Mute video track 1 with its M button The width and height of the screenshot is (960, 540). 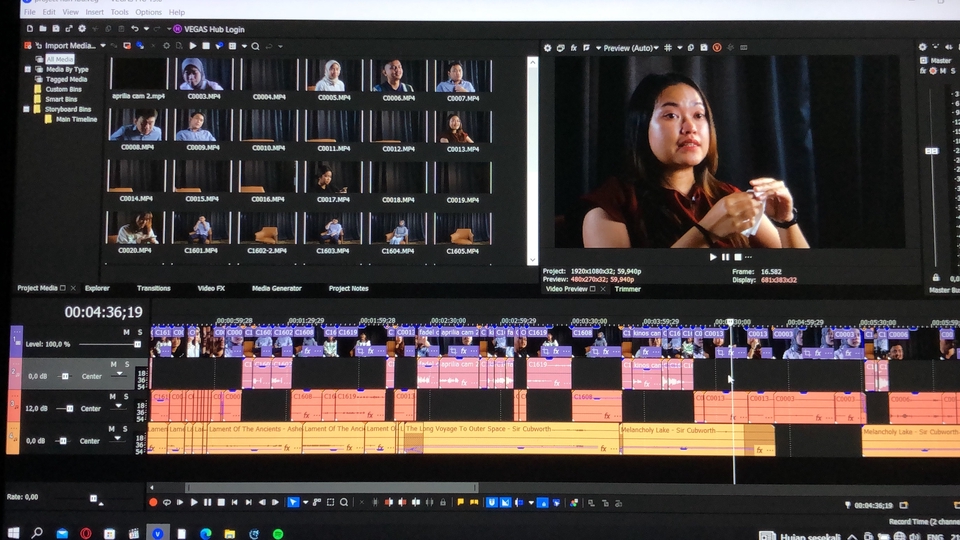pyautogui.click(x=127, y=332)
